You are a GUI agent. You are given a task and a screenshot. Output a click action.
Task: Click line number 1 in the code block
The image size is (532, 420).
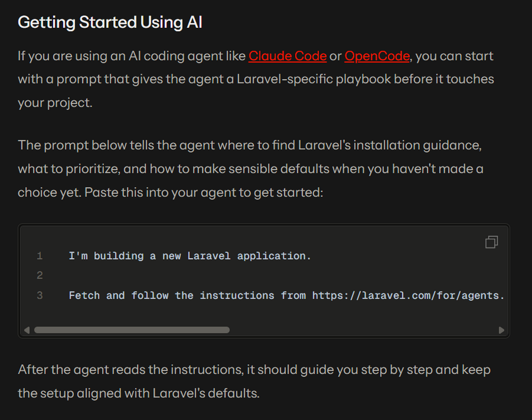39,256
